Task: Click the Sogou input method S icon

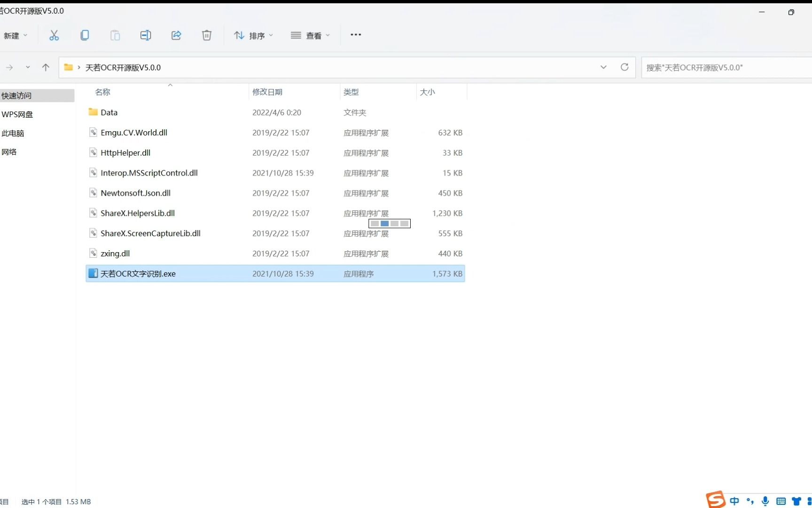Action: click(x=716, y=500)
